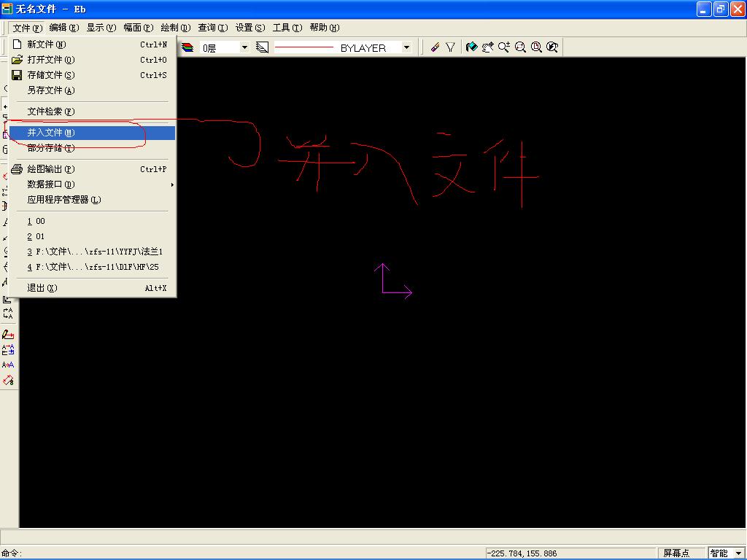Open the 文件 menu in menu bar
The height and width of the screenshot is (560, 747).
[x=27, y=28]
